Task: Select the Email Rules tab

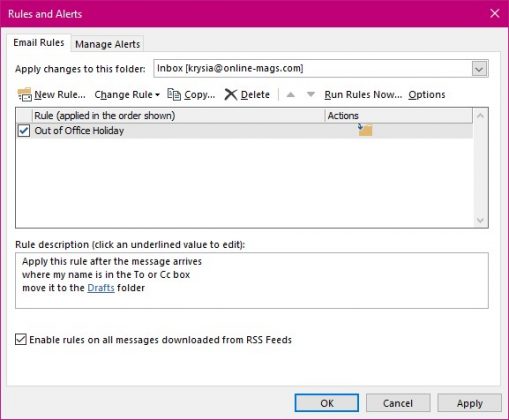Action: 39,43
